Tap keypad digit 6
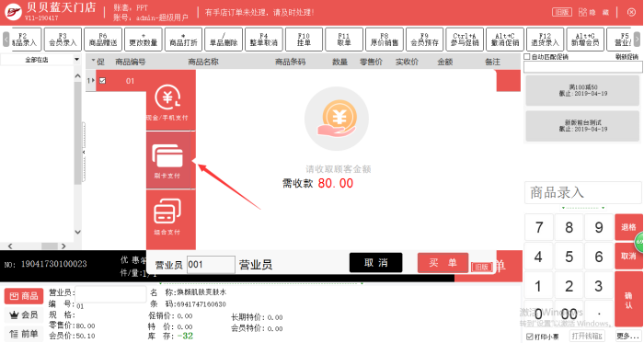This screenshot has height=343, width=644. [599, 257]
